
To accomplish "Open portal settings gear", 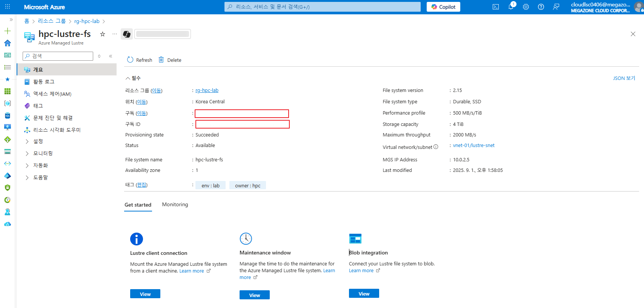I will [x=526, y=7].
